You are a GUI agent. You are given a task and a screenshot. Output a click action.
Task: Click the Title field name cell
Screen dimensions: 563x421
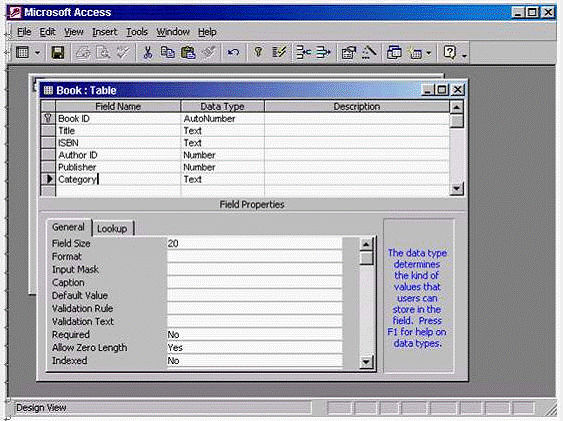[x=118, y=131]
